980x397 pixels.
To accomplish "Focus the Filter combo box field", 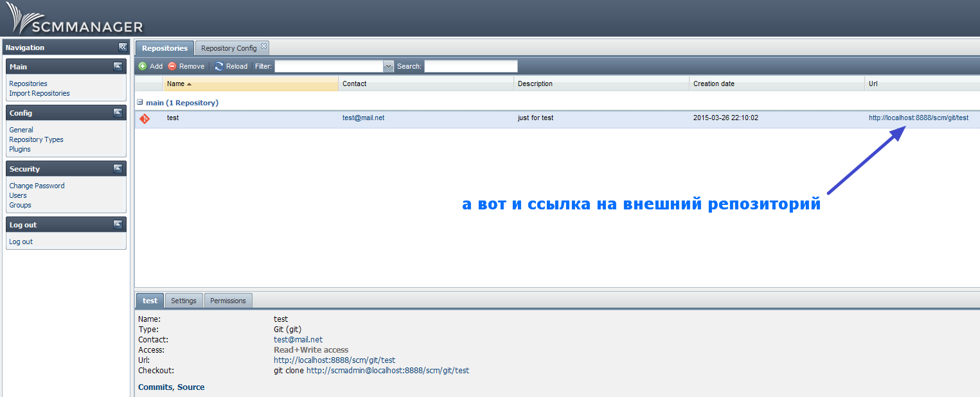I will pos(329,66).
